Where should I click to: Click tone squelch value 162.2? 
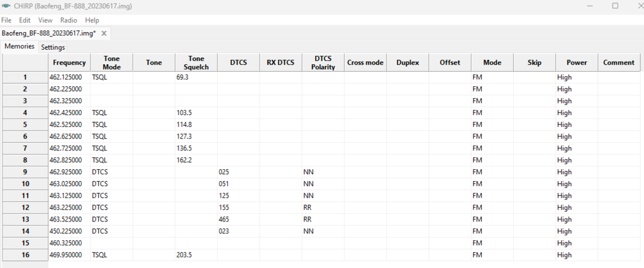[x=196, y=160]
